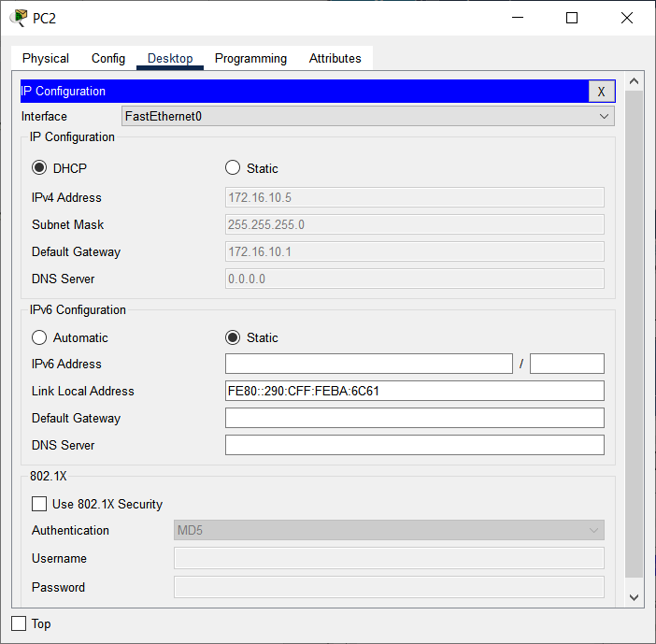Choose Static under IP Configuration
The height and width of the screenshot is (644, 656).
(x=233, y=168)
